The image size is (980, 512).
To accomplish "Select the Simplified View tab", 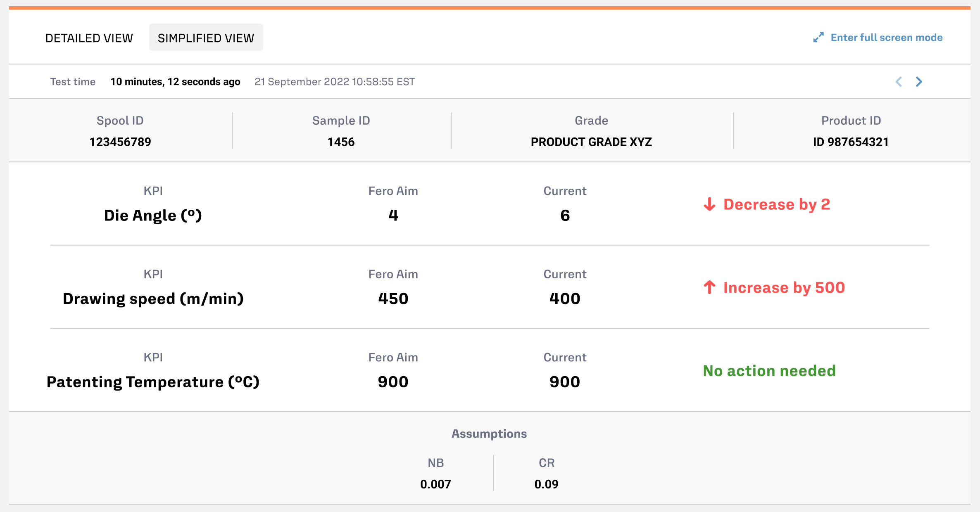I will (206, 38).
